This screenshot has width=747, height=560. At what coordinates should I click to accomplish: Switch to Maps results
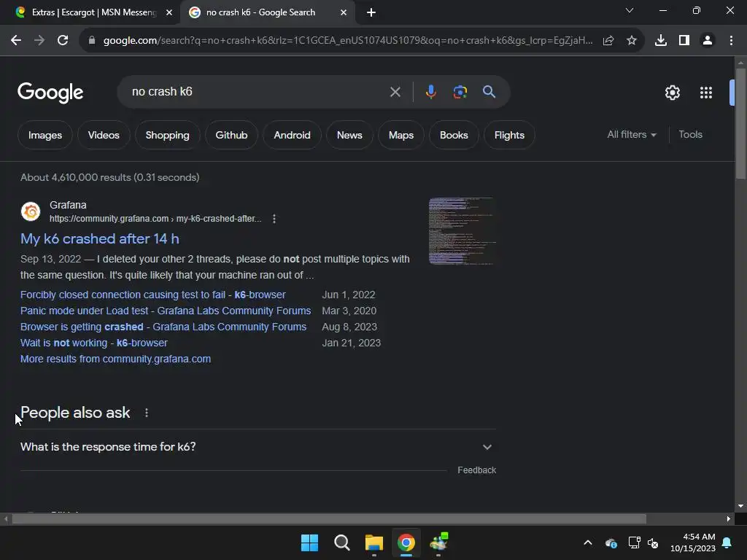pyautogui.click(x=401, y=135)
